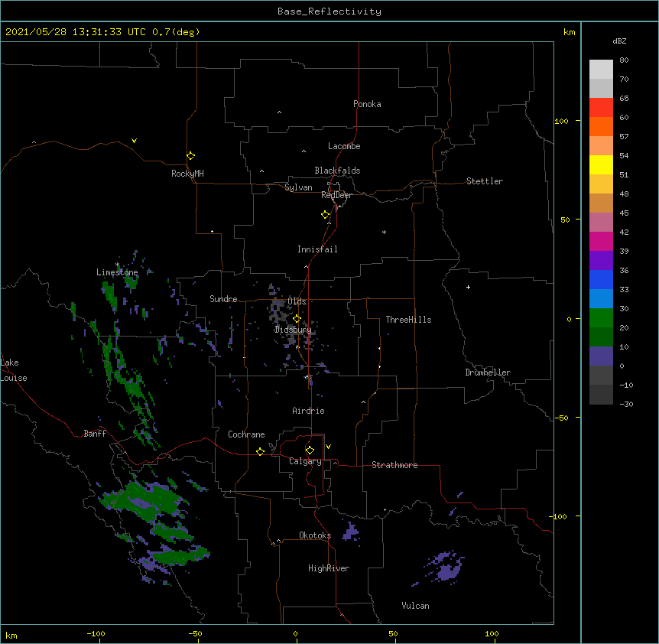The image size is (659, 644).
Task: Click the HighRiver town label
Action: 329,568
